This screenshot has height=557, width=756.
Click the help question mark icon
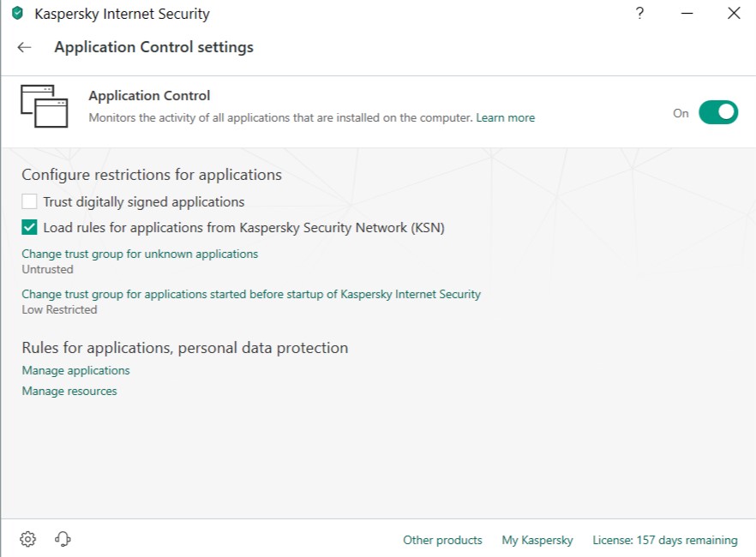[x=639, y=14]
